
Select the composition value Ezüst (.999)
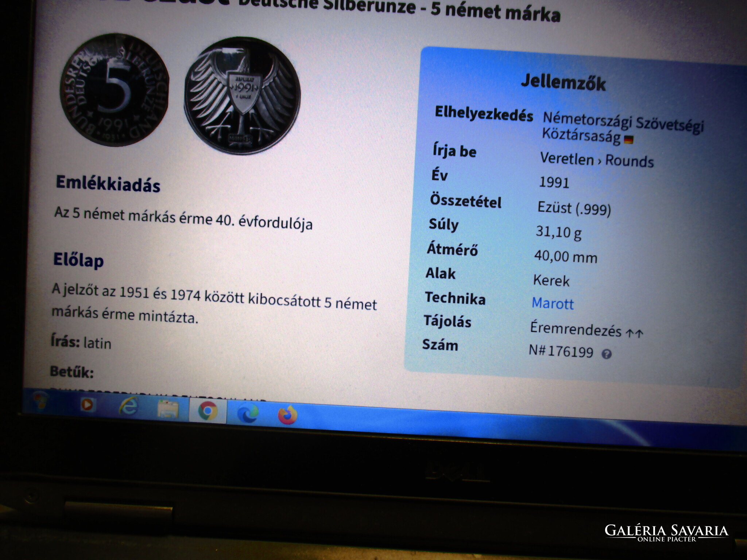tap(574, 208)
